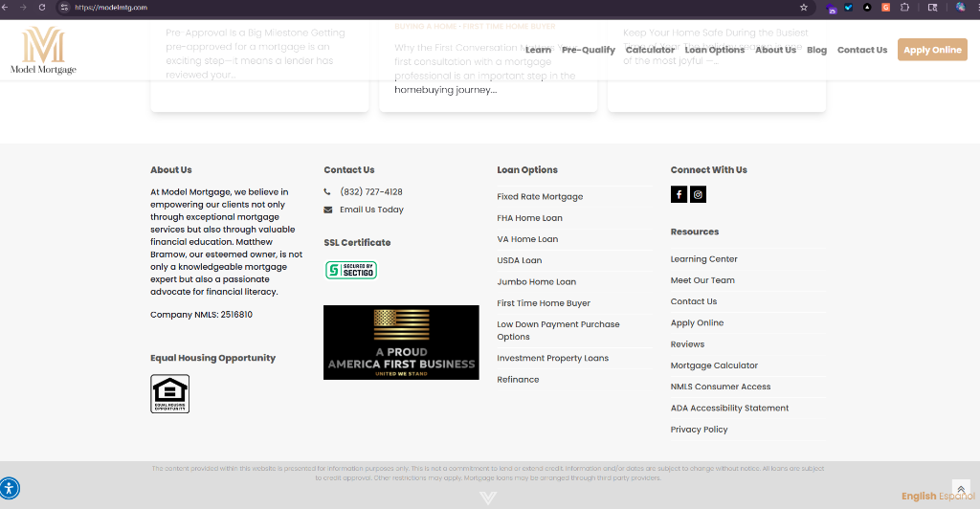980x509 pixels.
Task: Click the Apply Online button
Action: pos(932,50)
